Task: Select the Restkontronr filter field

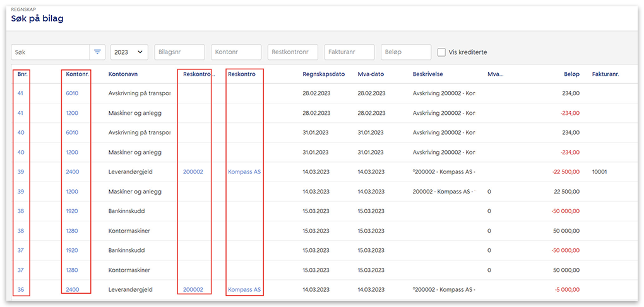Action: pos(293,52)
